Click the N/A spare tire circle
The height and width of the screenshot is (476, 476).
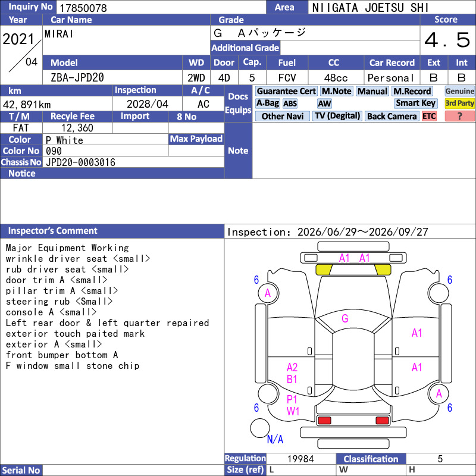260,428
